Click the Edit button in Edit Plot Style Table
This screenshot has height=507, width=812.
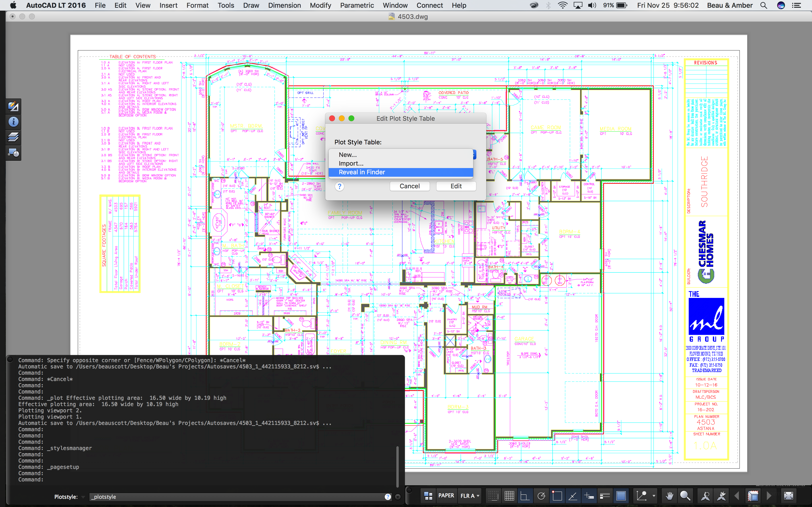point(456,186)
